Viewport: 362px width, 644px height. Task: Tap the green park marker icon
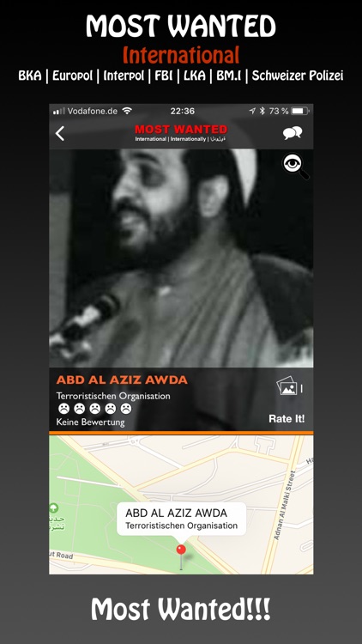click(54, 508)
